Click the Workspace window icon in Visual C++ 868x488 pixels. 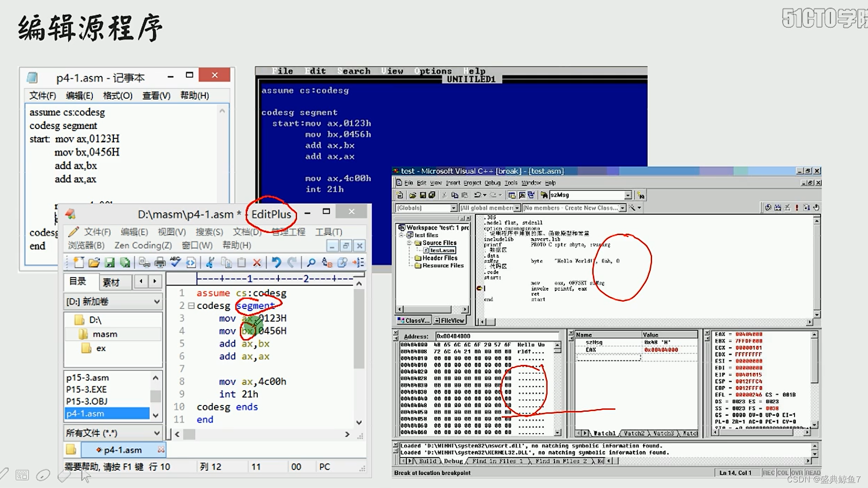tap(512, 195)
